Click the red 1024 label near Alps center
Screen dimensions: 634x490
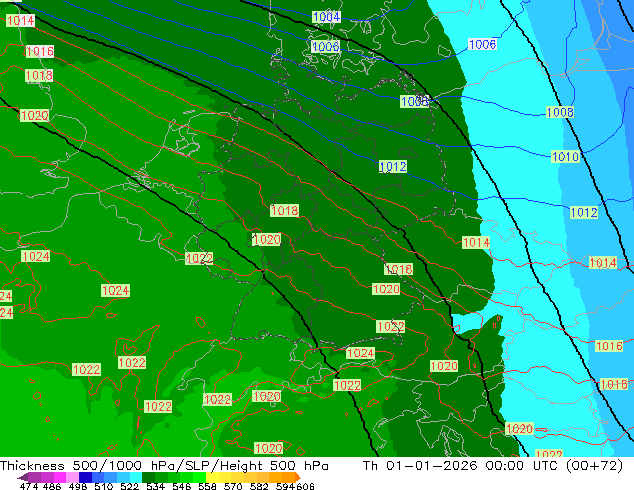pos(360,353)
